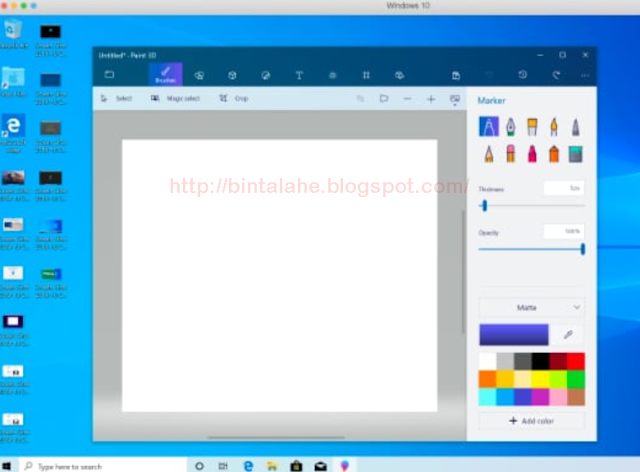Open Task View on the taskbar
Image resolution: width=640 pixels, height=472 pixels.
click(223, 466)
